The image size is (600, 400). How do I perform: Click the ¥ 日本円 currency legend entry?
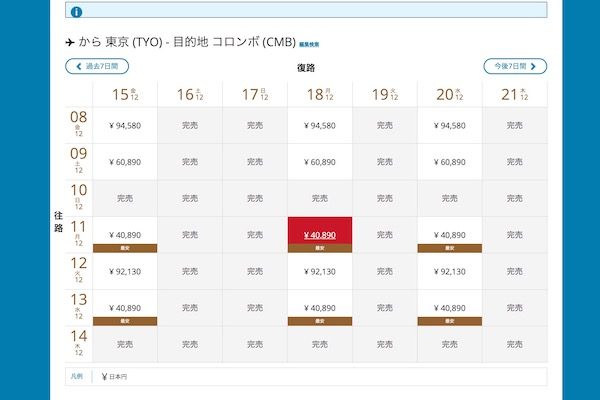(x=114, y=377)
